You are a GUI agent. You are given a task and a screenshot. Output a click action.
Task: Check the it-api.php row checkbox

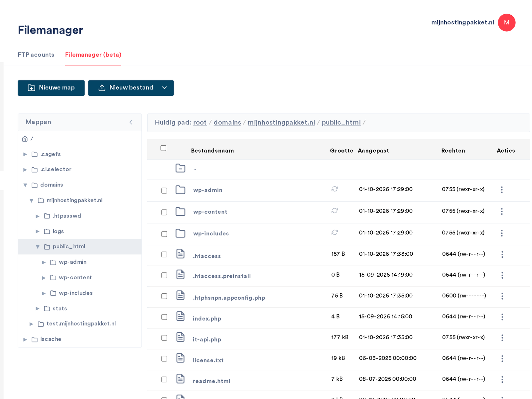coord(164,338)
